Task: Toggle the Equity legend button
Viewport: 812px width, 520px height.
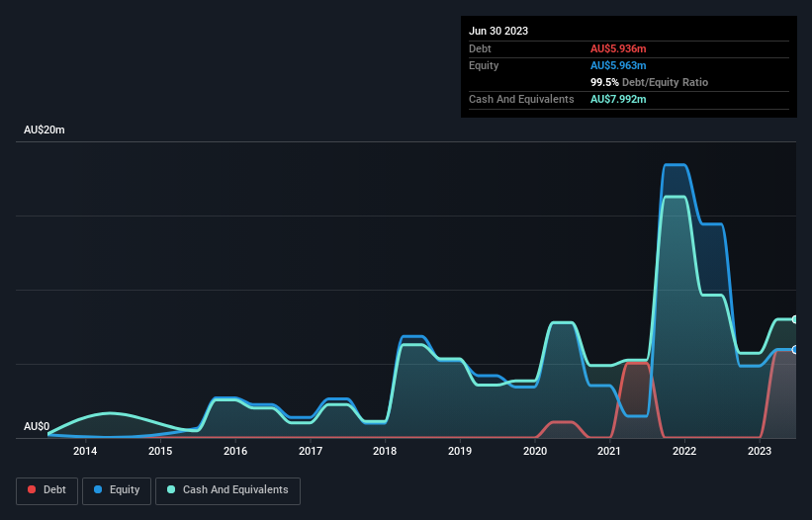Action: (x=117, y=490)
